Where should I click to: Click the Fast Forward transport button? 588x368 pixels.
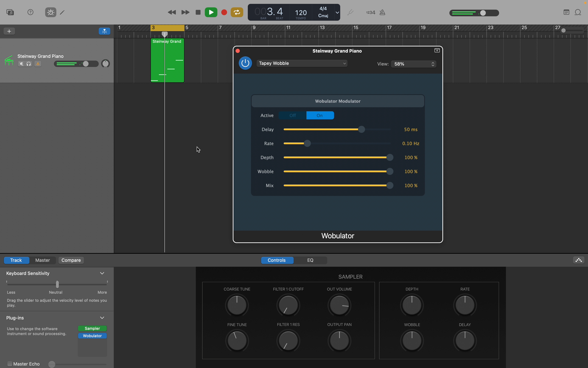(185, 12)
